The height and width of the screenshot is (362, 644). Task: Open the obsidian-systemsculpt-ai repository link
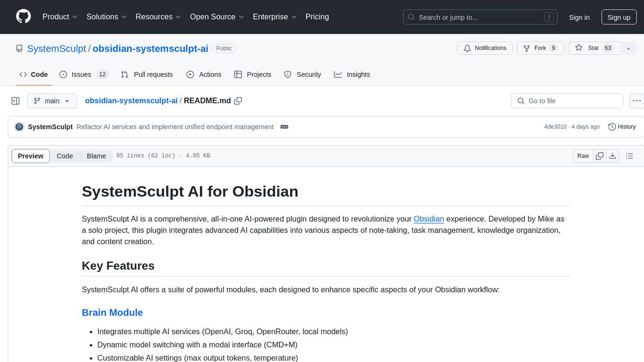pos(150,48)
